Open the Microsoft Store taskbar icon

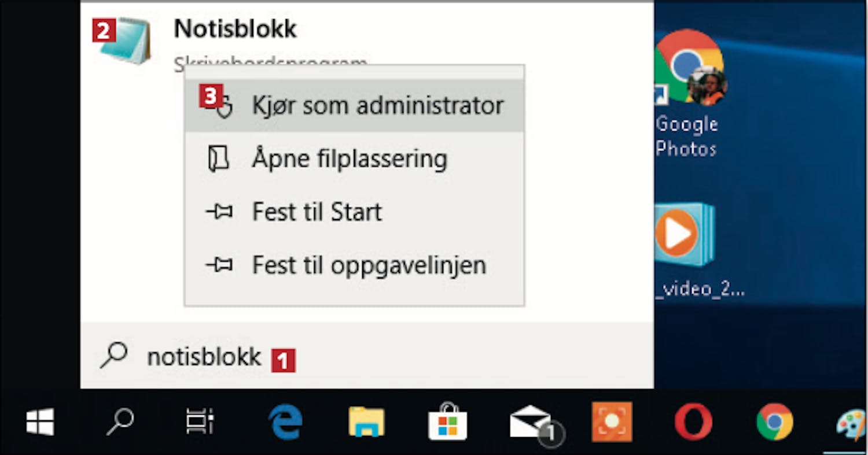pos(447,422)
